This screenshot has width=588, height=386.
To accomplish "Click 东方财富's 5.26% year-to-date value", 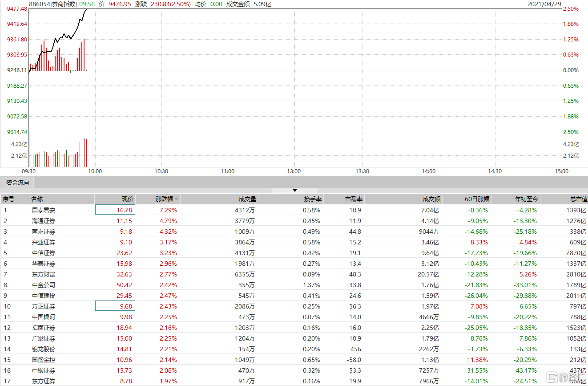I will [x=528, y=274].
